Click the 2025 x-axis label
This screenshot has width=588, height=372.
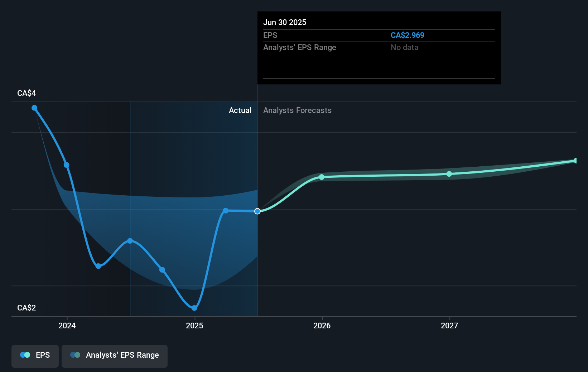tap(194, 325)
